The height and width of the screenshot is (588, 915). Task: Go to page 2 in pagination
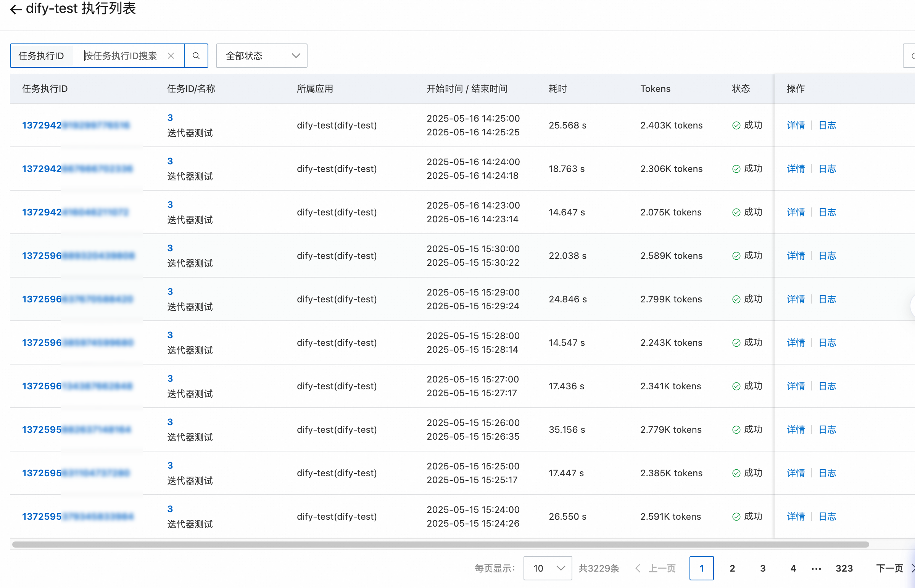(732, 568)
